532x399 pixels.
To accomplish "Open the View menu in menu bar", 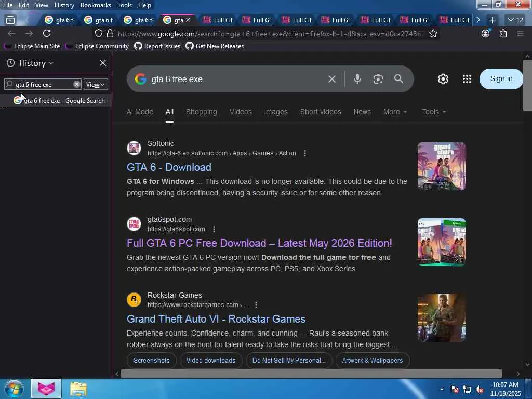I will (x=42, y=5).
